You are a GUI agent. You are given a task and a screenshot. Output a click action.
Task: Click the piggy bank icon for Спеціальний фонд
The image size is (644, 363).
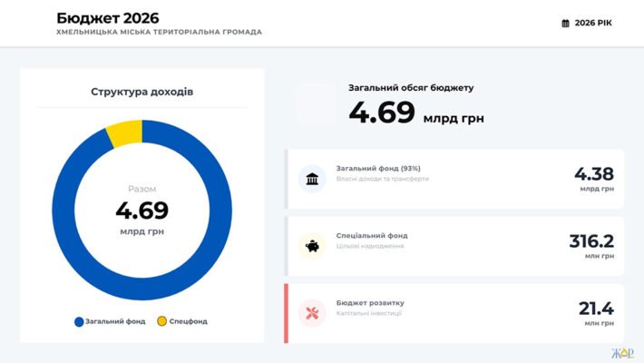click(312, 246)
